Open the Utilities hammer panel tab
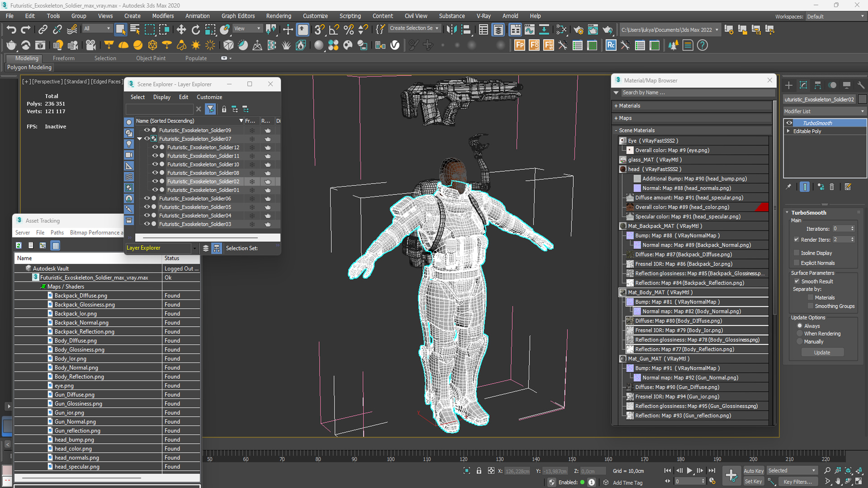Image resolution: width=868 pixels, height=488 pixels. pyautogui.click(x=861, y=85)
